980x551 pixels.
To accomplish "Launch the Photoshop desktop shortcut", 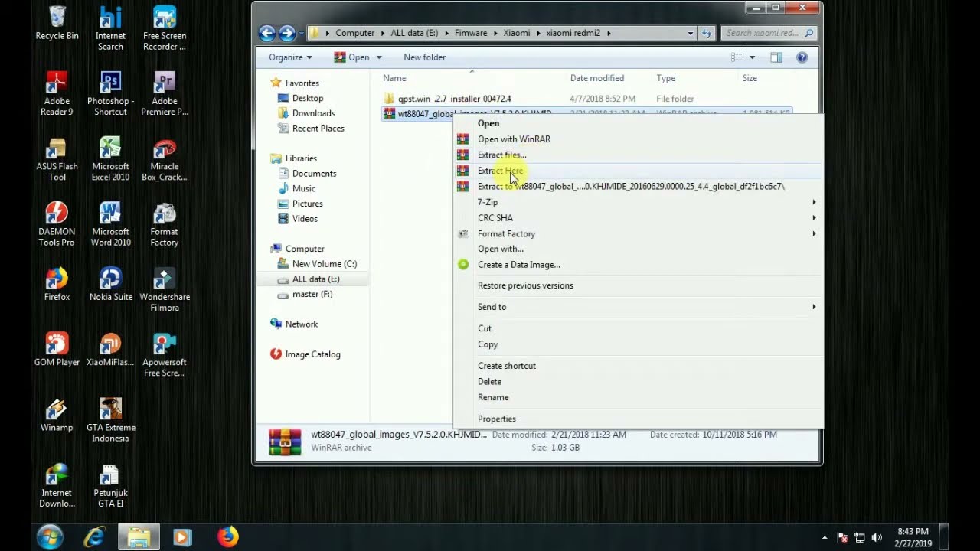I will pos(110,94).
